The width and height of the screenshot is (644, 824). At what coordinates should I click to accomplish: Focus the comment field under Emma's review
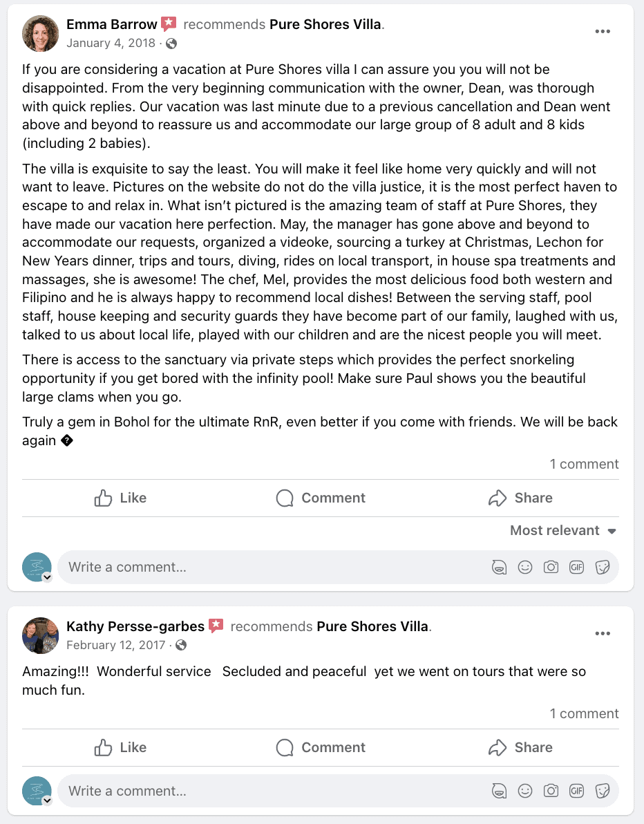269,568
